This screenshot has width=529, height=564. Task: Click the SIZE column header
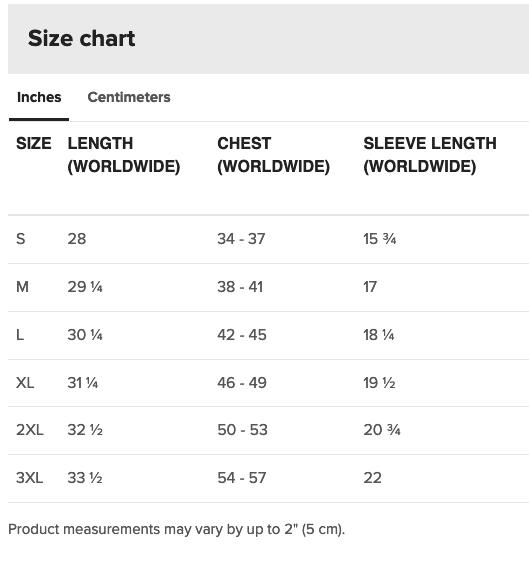tap(33, 143)
